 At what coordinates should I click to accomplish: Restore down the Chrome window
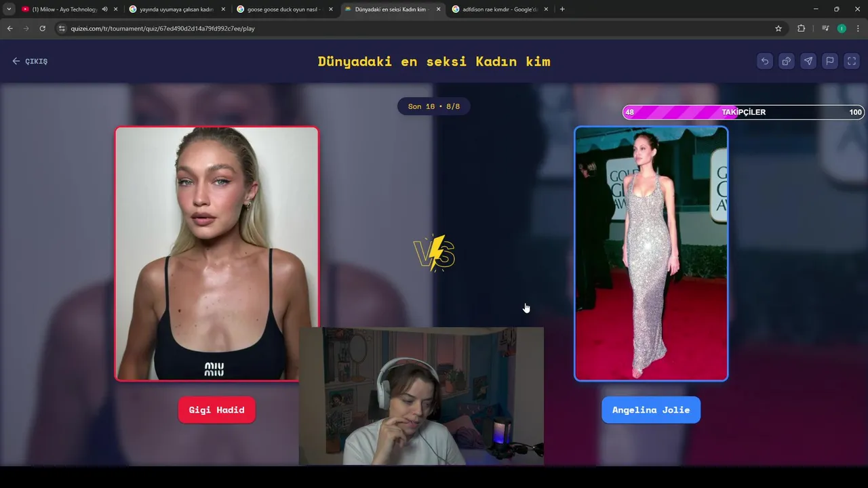[x=836, y=9]
